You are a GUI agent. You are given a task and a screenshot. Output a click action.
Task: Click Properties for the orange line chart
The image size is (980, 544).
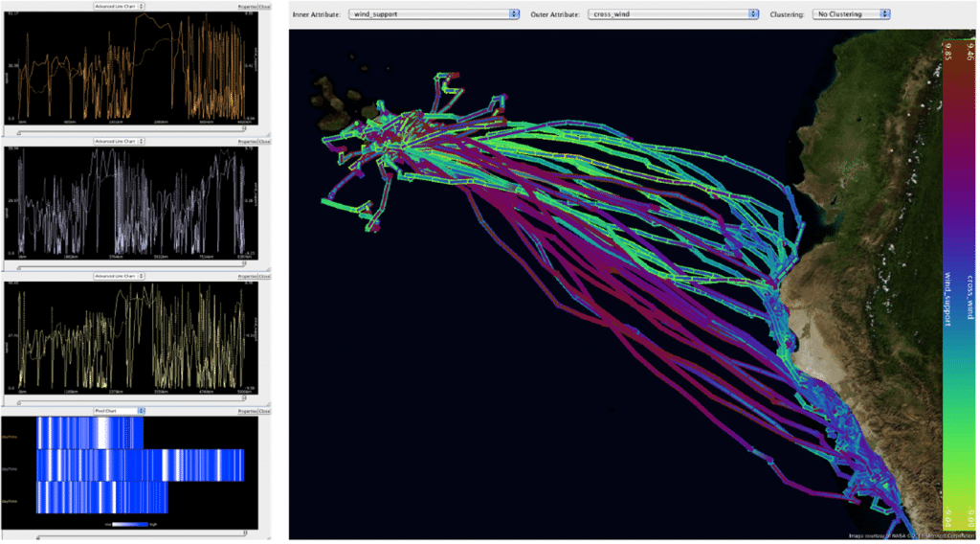[x=248, y=7]
